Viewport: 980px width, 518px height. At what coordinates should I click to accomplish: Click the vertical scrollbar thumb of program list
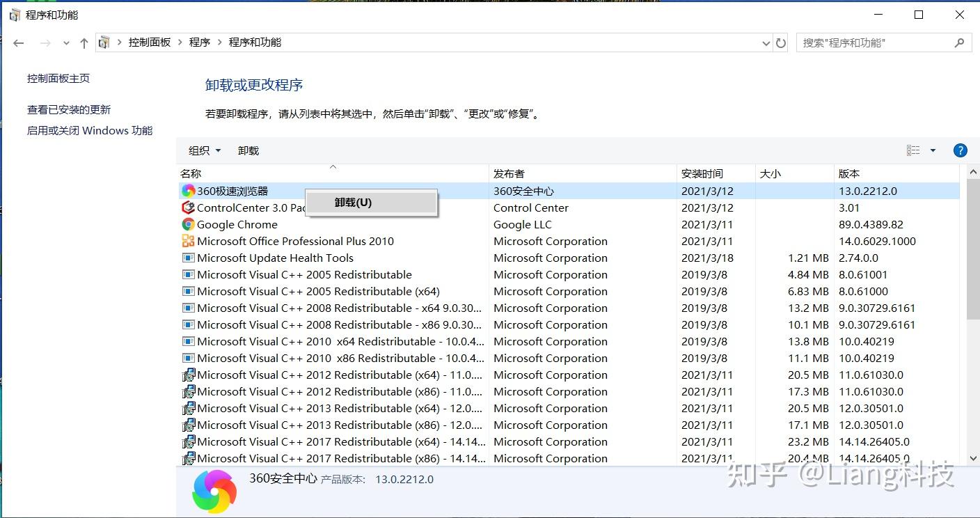pyautogui.click(x=972, y=249)
